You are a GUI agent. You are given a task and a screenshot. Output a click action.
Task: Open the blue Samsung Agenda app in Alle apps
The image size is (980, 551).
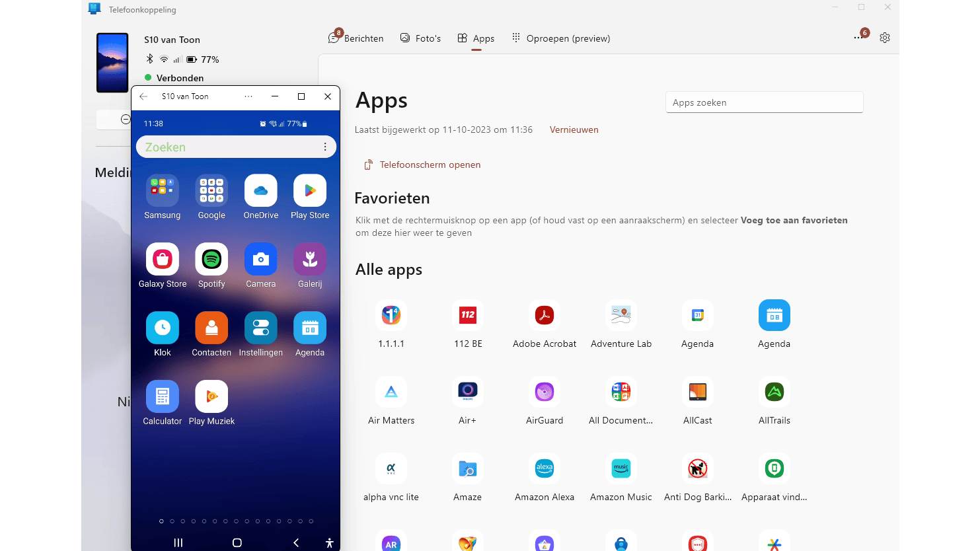click(774, 316)
